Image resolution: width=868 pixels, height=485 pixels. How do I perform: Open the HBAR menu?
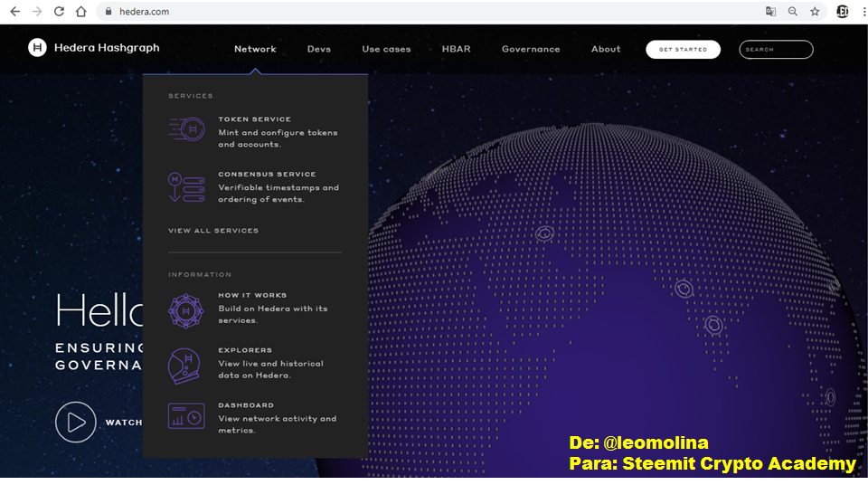tap(456, 49)
